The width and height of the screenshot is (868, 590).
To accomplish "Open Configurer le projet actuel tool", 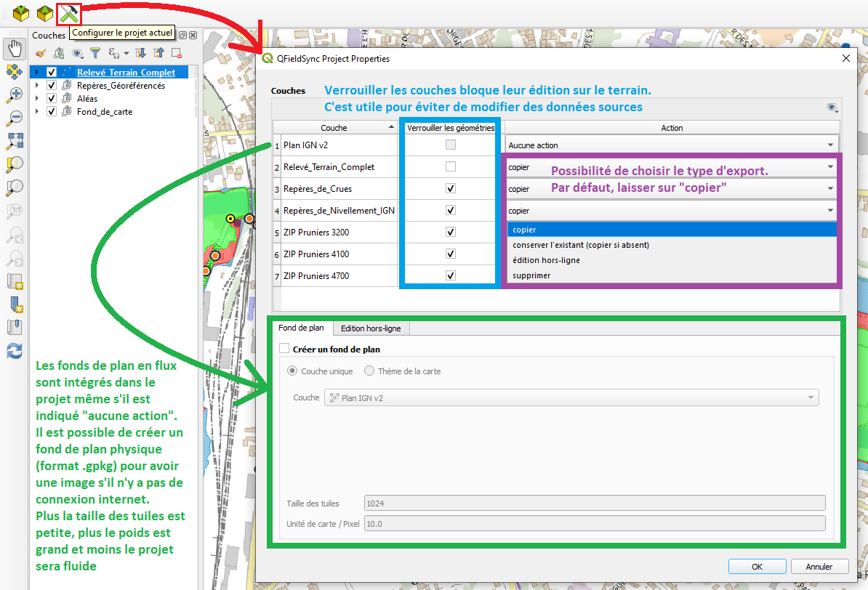I will (x=69, y=13).
